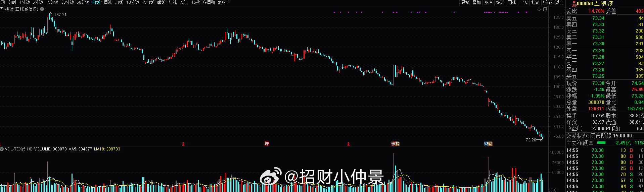
Task: Open the 统计 statistics tool
Action: coord(500,2)
